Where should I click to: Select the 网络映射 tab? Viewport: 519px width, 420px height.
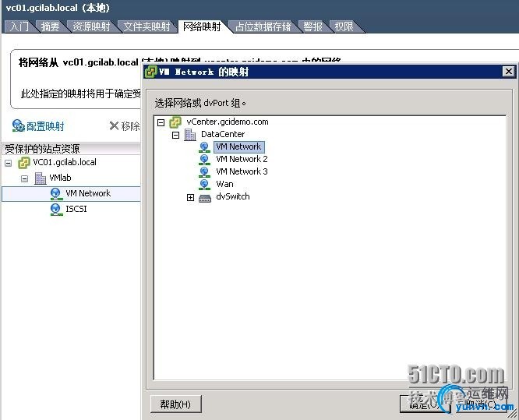pyautogui.click(x=202, y=26)
